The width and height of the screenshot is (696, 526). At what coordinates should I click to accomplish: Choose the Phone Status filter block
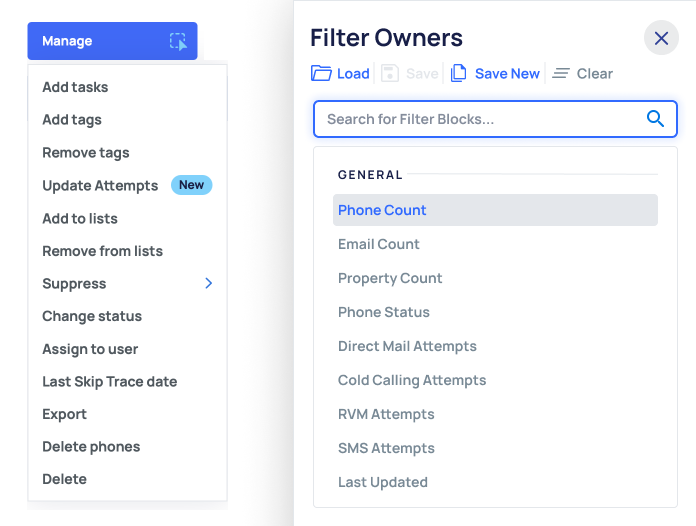point(384,312)
